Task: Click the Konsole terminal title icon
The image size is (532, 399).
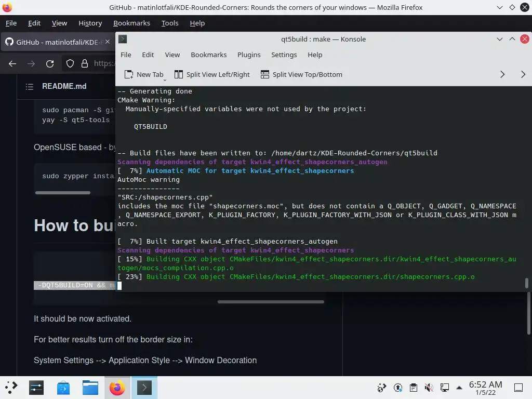Action: 123,39
